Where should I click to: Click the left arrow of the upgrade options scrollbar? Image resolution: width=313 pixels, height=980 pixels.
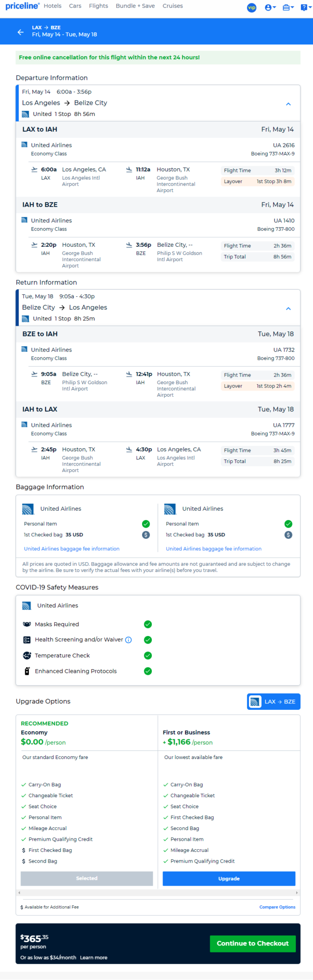[x=19, y=893]
